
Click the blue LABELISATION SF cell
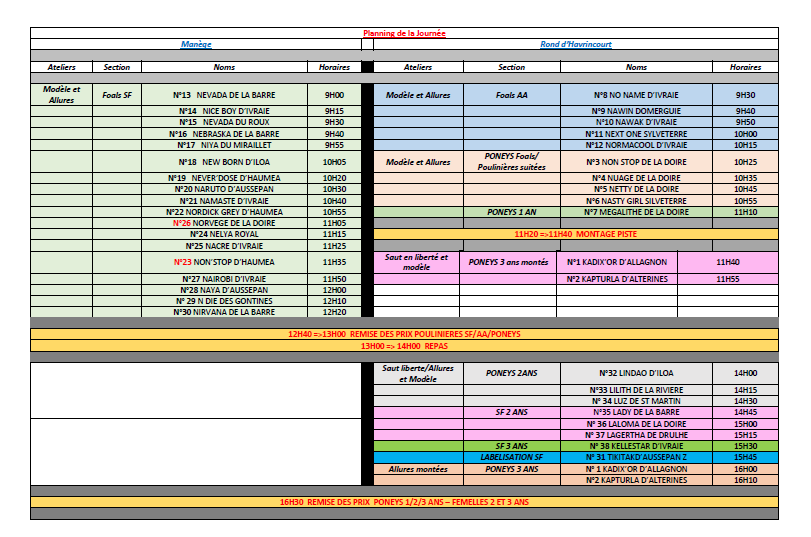(511, 457)
